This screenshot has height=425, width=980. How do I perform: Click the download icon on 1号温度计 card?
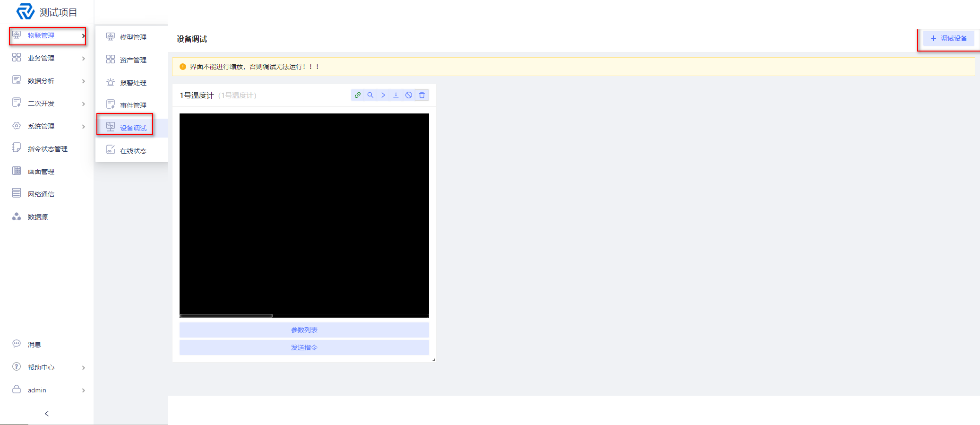[396, 95]
